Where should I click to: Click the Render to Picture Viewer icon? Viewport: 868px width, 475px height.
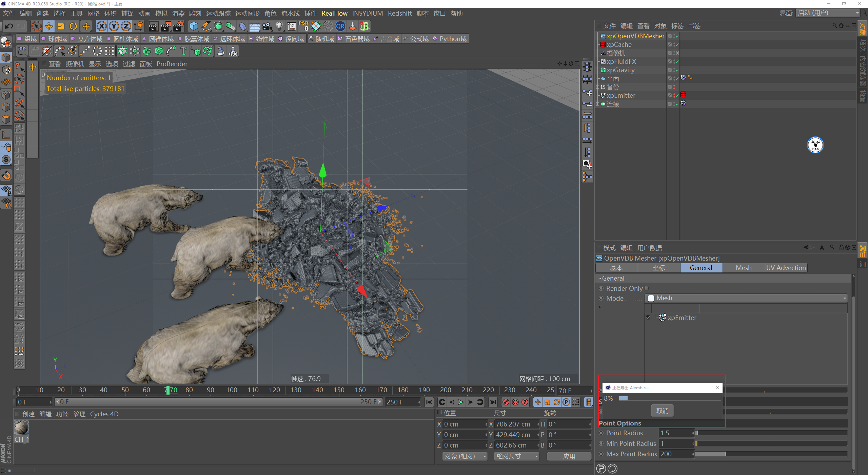point(166,26)
